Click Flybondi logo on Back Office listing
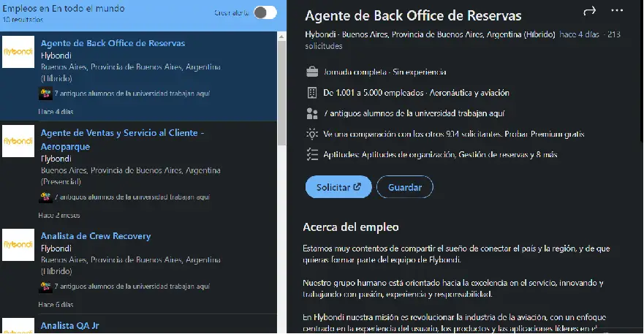This screenshot has width=644, height=334. tap(18, 52)
